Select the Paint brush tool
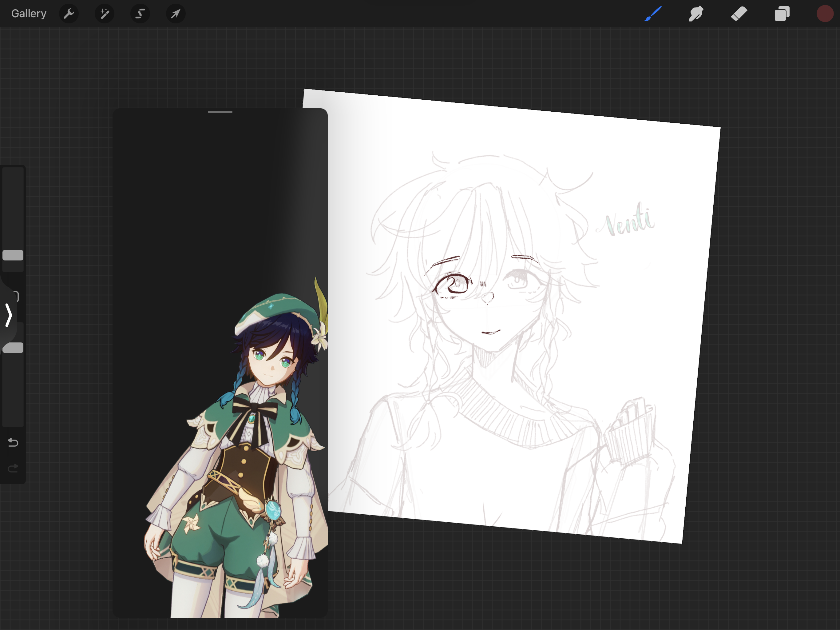The height and width of the screenshot is (630, 840). 652,14
